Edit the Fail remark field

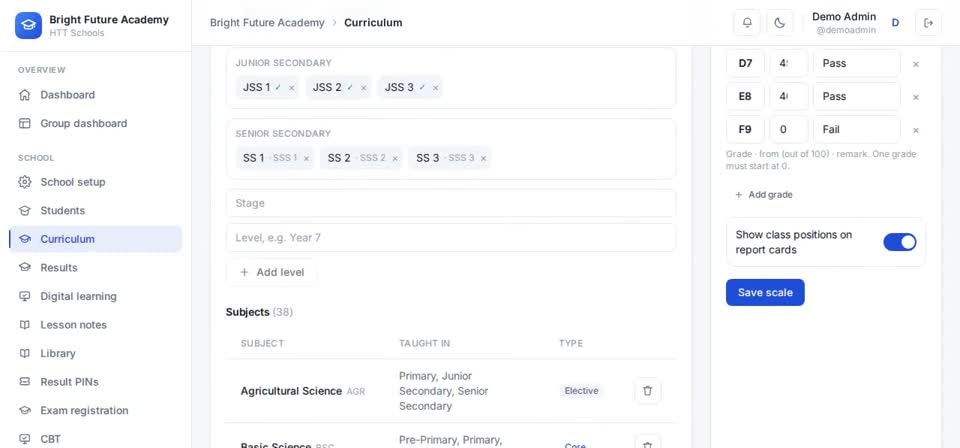coord(857,129)
